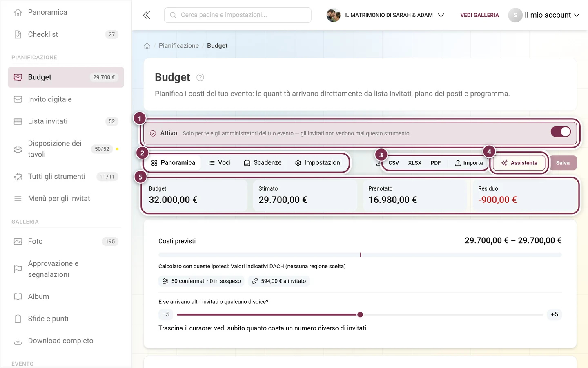Viewport: 588px width, 368px height.
Task: Export the budget as PDF
Action: pyautogui.click(x=436, y=163)
